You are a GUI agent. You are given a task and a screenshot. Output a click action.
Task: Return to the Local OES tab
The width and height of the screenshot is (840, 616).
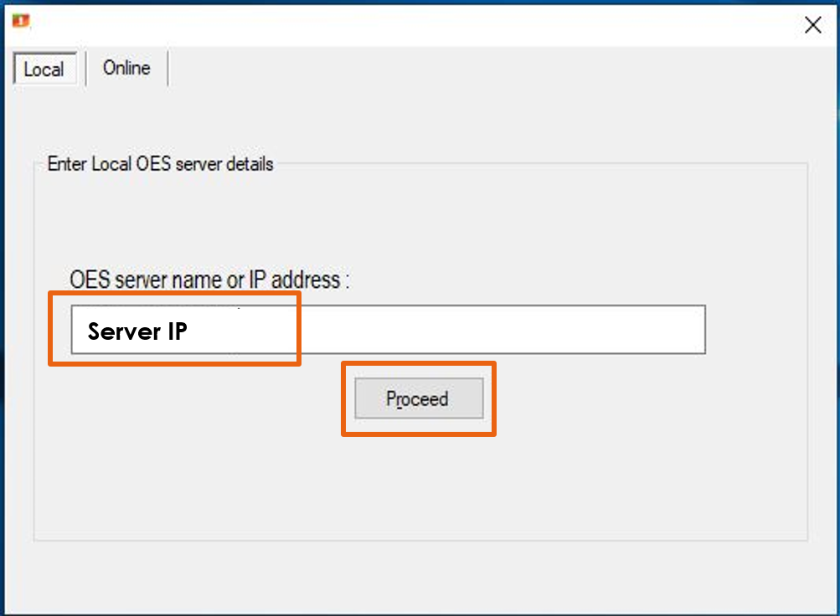click(44, 69)
